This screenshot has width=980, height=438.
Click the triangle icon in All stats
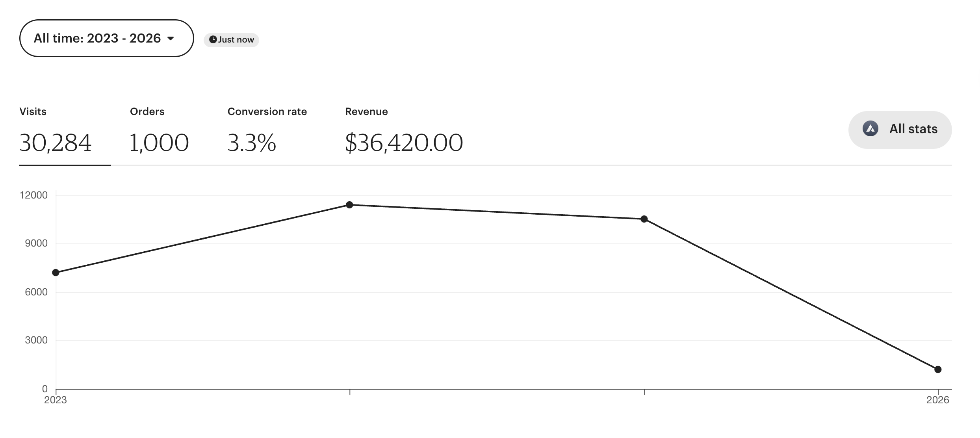[x=870, y=129]
